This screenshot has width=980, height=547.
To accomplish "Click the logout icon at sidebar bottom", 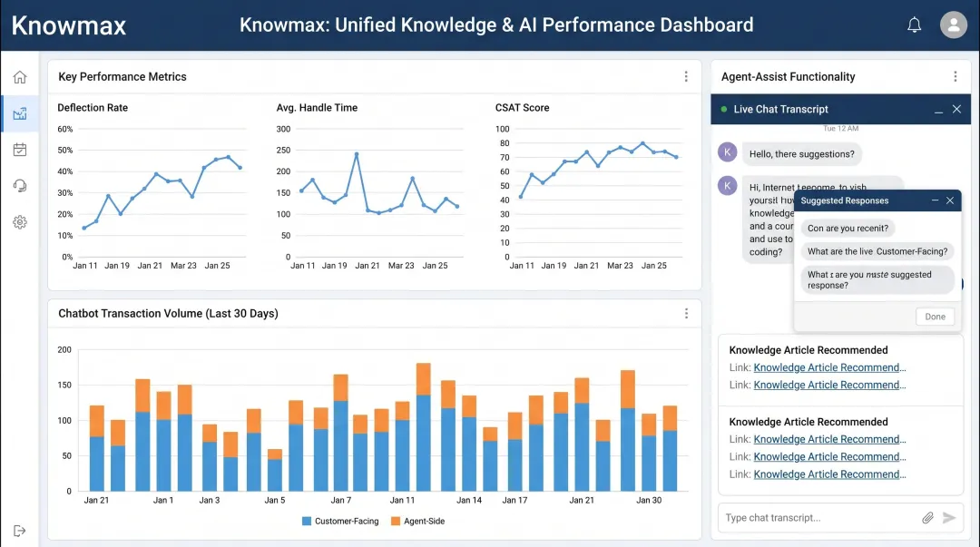I will tap(19, 531).
